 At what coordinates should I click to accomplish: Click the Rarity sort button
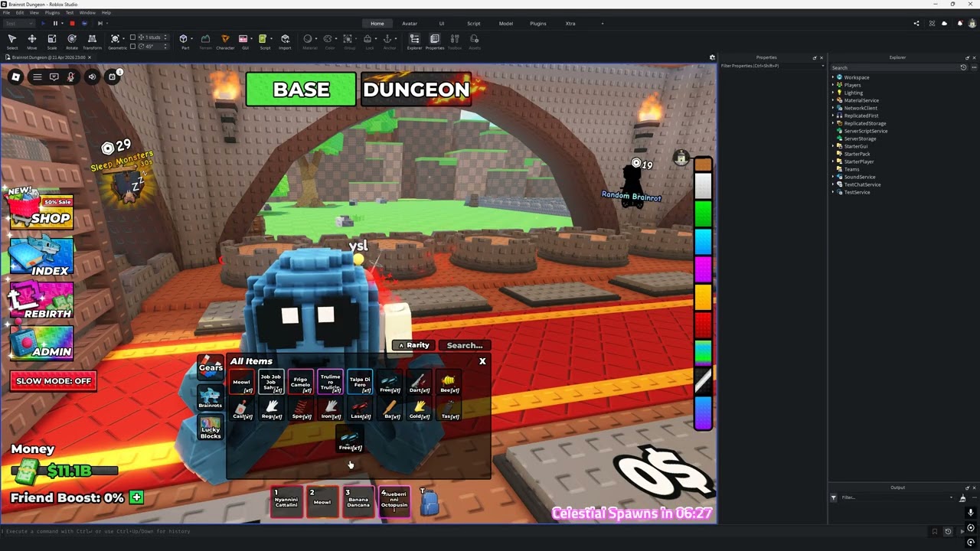414,345
